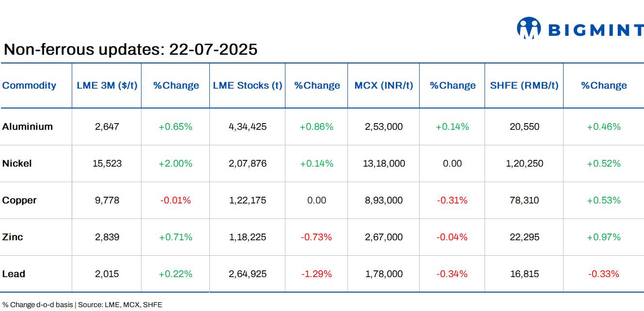The image size is (644, 311).
Task: Click Nickel's LME 3M price 15,523
Action: coord(107,163)
